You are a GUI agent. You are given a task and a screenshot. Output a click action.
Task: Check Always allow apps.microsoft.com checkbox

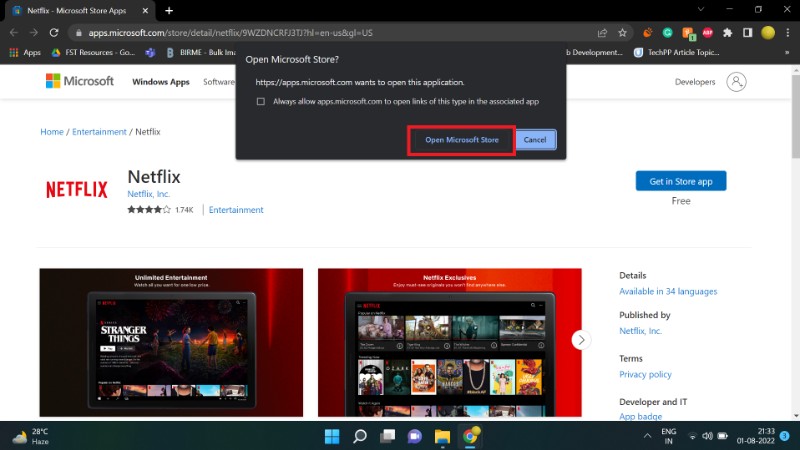pyautogui.click(x=261, y=102)
